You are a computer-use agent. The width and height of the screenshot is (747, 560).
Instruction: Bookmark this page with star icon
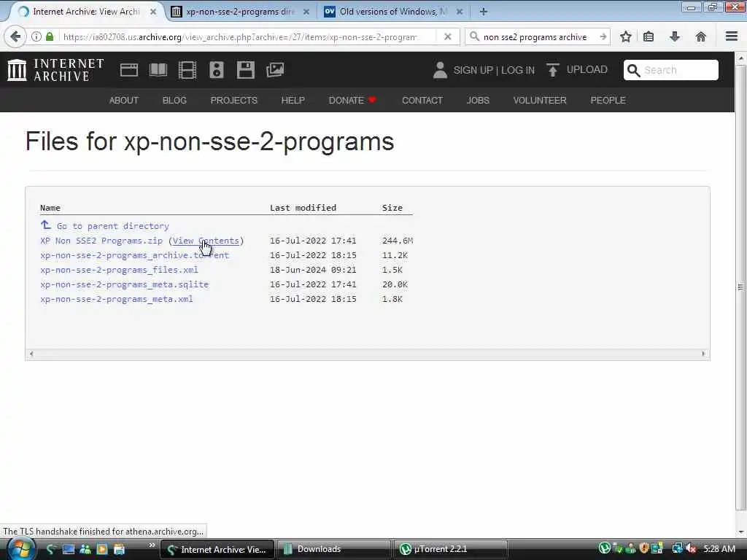pos(625,36)
